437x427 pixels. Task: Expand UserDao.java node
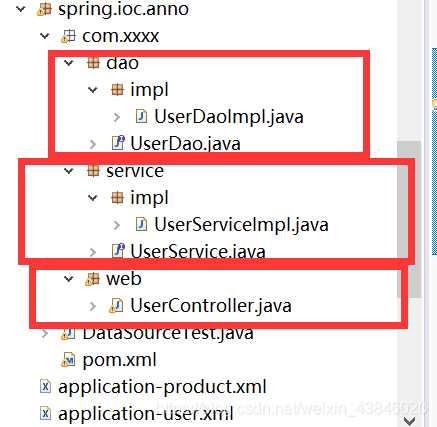click(x=93, y=144)
